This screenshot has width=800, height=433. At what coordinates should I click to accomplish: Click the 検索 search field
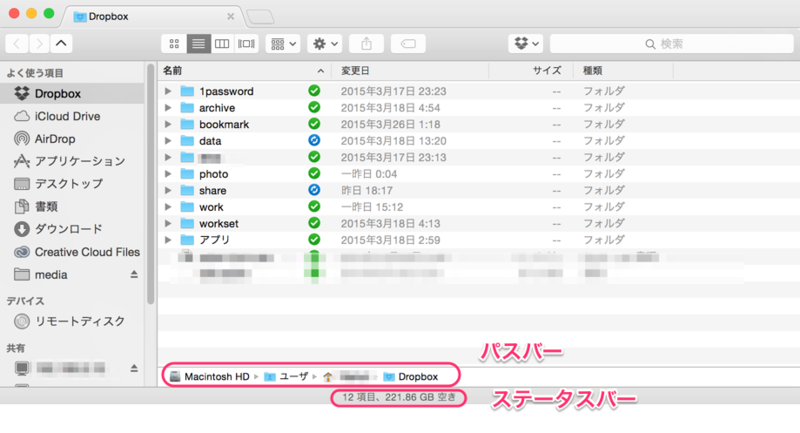[x=671, y=44]
